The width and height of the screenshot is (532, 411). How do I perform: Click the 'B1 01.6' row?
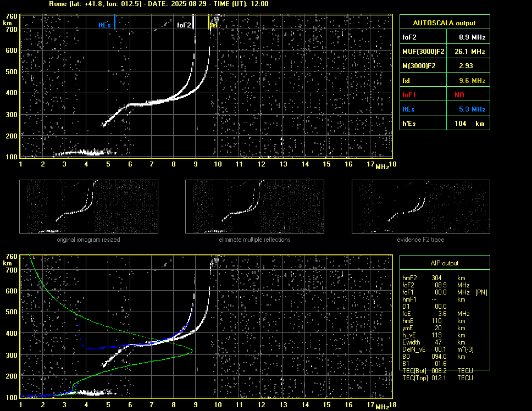point(424,364)
